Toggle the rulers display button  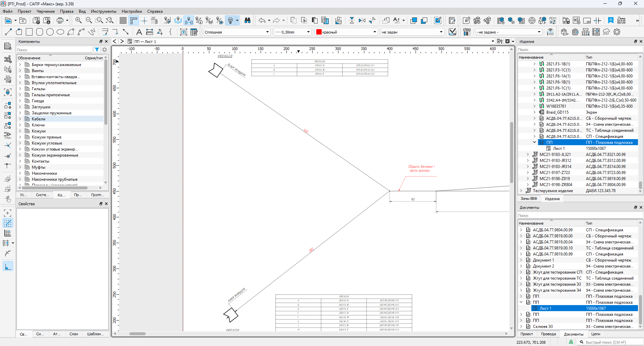pyautogui.click(x=134, y=20)
